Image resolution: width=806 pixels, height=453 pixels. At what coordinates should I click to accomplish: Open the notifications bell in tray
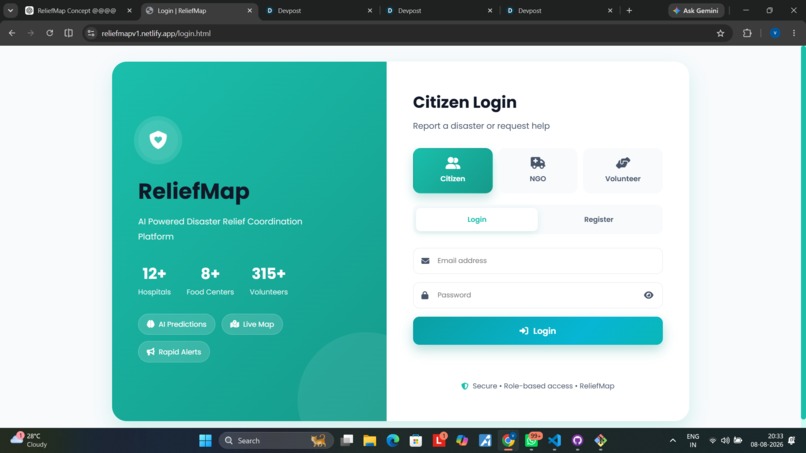point(792,441)
